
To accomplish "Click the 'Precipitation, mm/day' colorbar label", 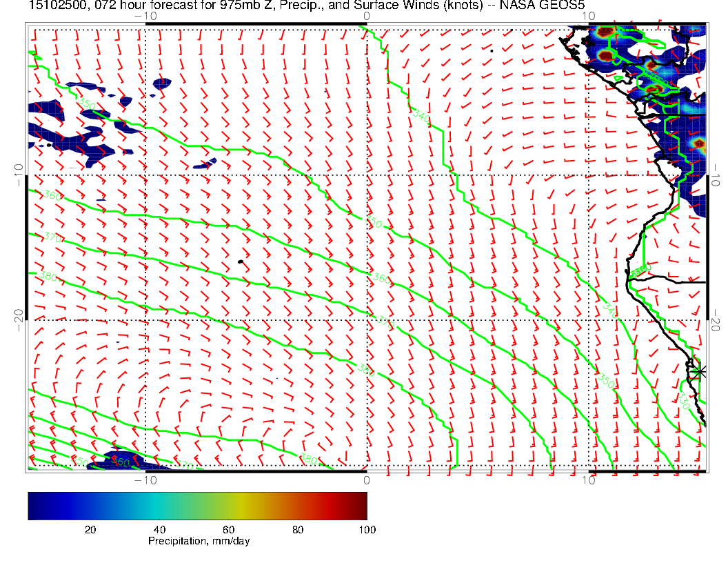I will (x=199, y=542).
